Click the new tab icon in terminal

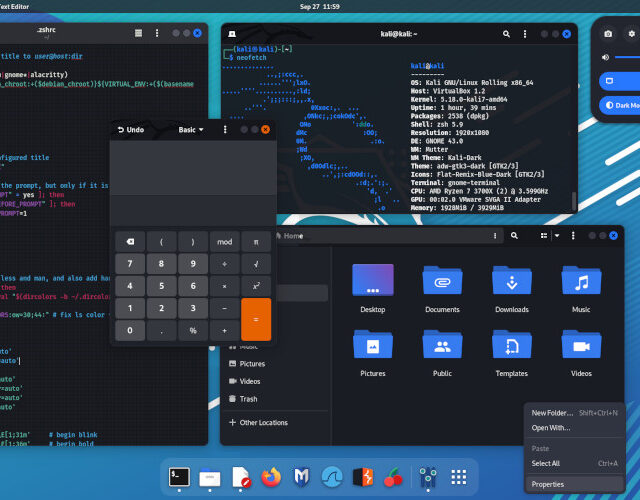pyautogui.click(x=232, y=34)
